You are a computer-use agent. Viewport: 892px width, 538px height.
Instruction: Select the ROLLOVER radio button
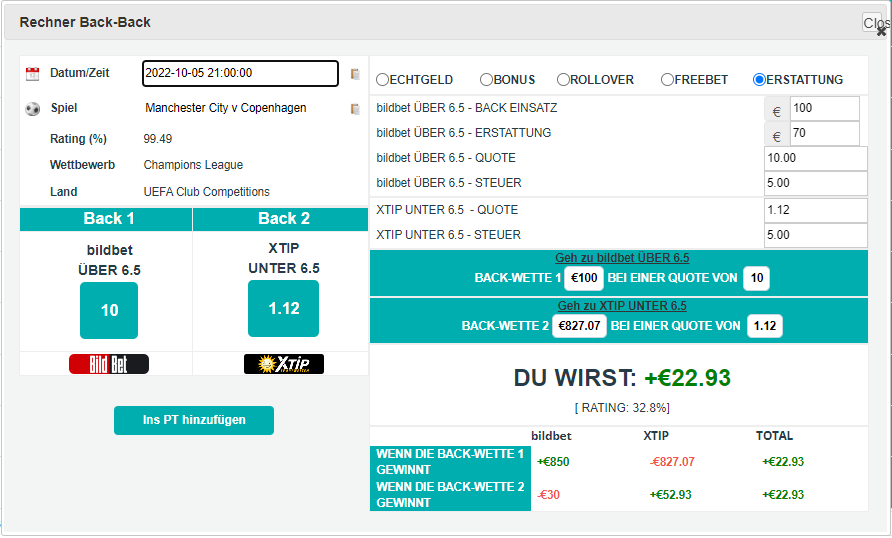coord(563,80)
